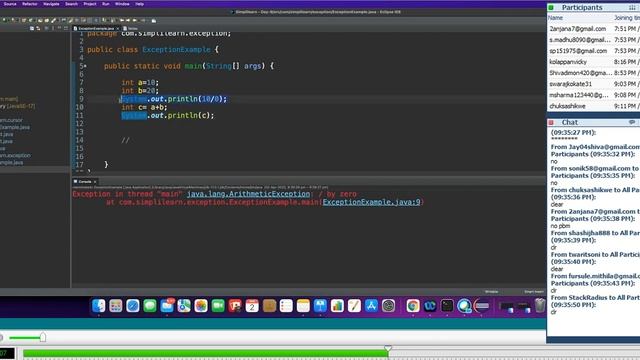Open Trash in the dock
640x360 pixels.
pos(540,305)
